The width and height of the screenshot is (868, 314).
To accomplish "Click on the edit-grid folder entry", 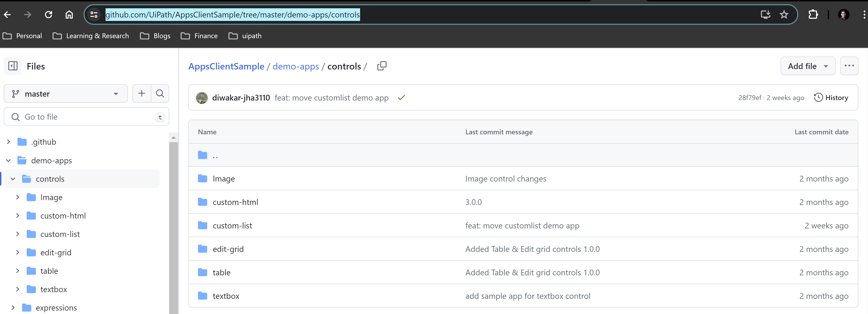I will [227, 249].
